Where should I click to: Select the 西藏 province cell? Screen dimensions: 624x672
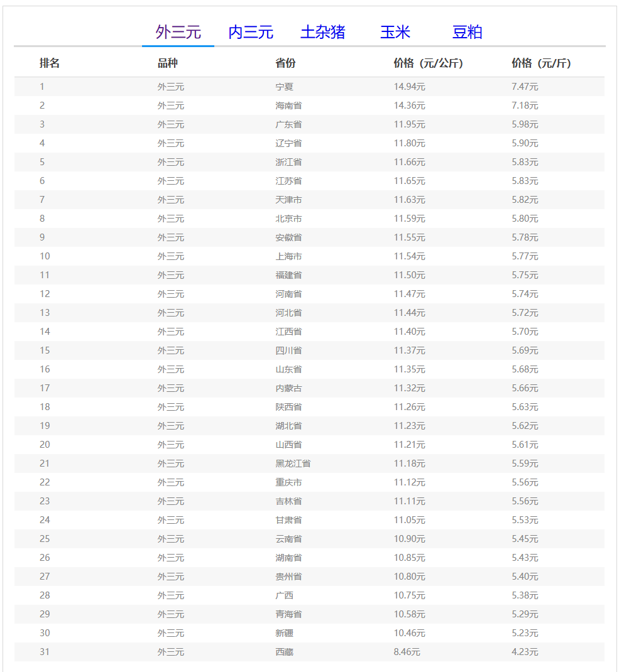pyautogui.click(x=284, y=653)
